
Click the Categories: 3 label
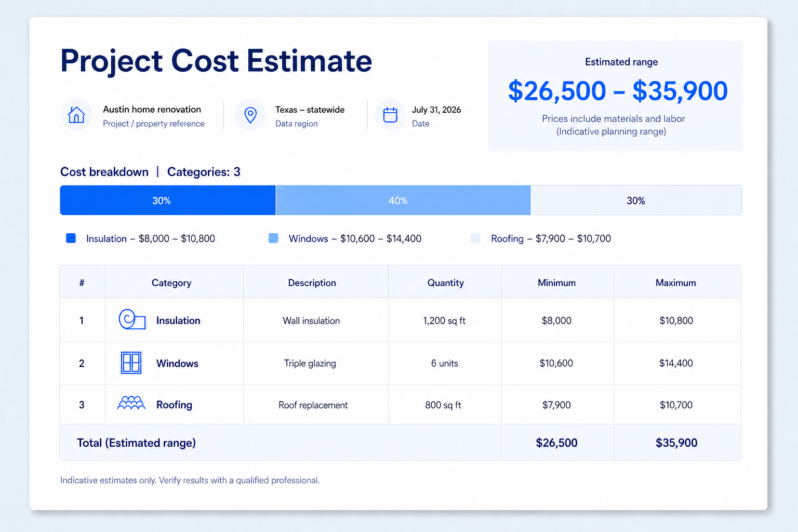click(x=204, y=172)
